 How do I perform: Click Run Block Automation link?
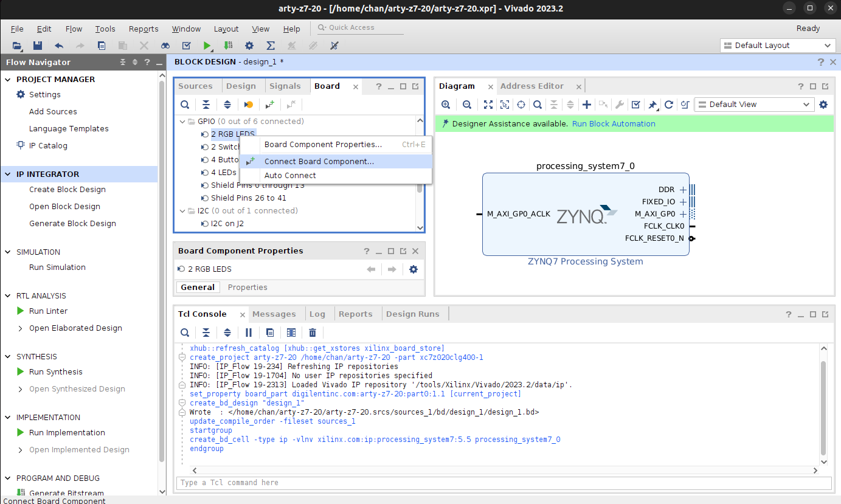click(x=614, y=124)
